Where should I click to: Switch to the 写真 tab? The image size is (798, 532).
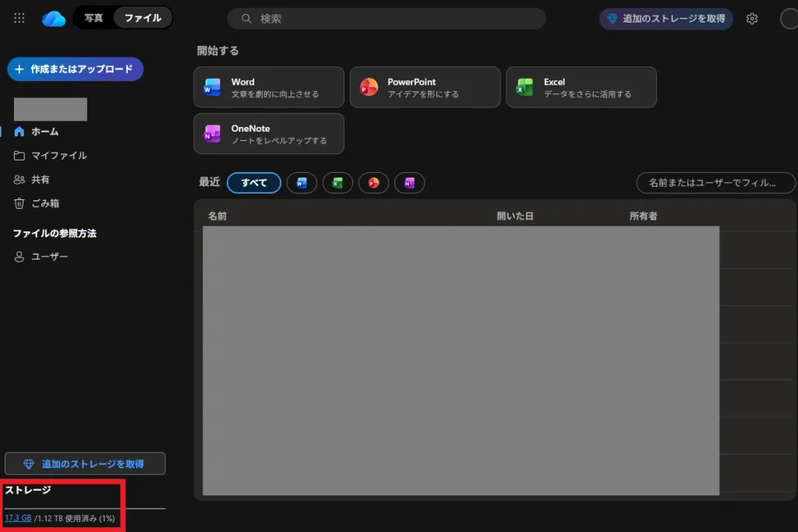[x=94, y=18]
